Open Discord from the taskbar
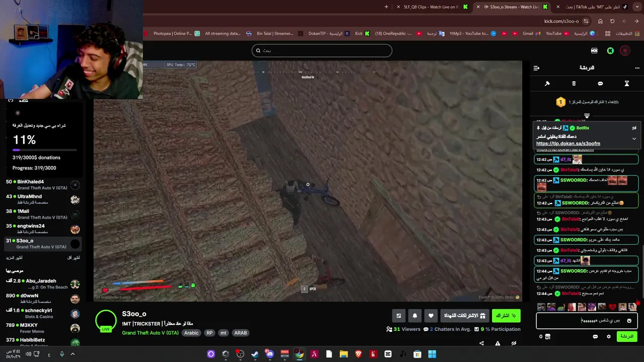Viewport: 644px width, 362px height. pos(270,354)
